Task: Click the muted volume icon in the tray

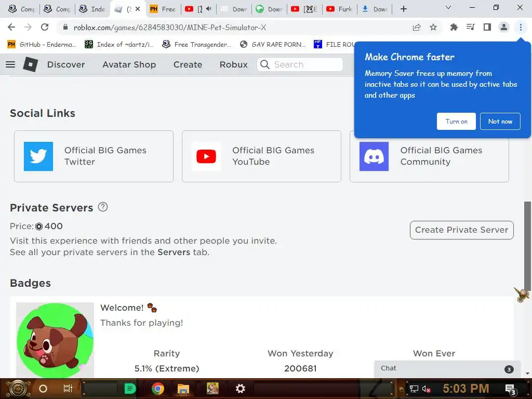Action: [426, 389]
